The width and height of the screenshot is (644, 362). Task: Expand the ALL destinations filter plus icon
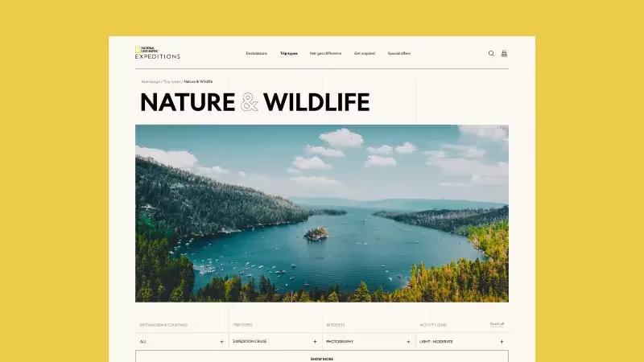pyautogui.click(x=222, y=341)
